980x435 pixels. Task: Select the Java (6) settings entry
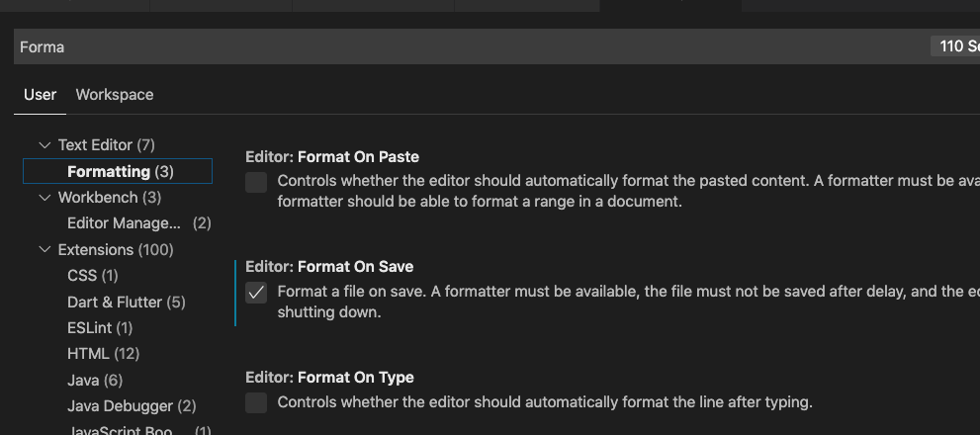[95, 380]
